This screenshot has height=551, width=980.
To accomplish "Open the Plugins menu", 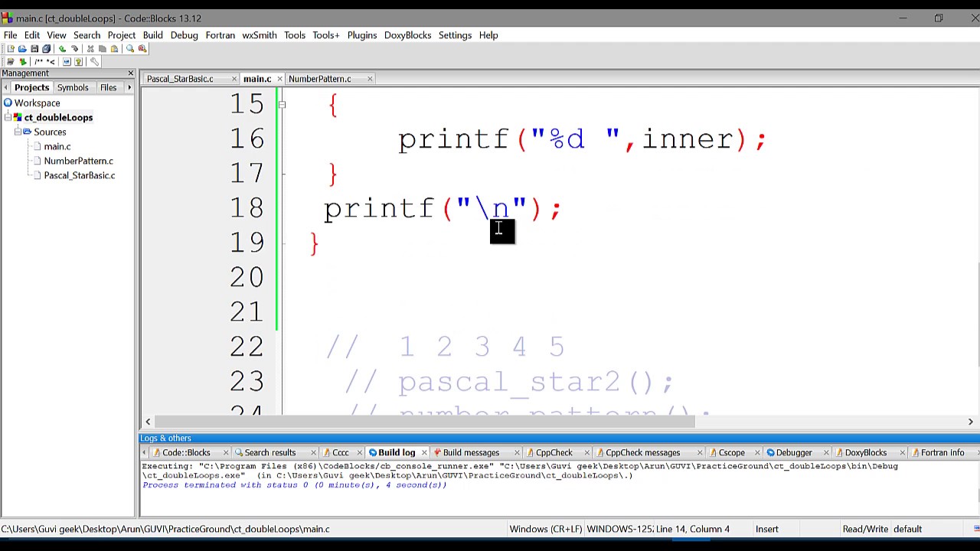I will [x=362, y=35].
